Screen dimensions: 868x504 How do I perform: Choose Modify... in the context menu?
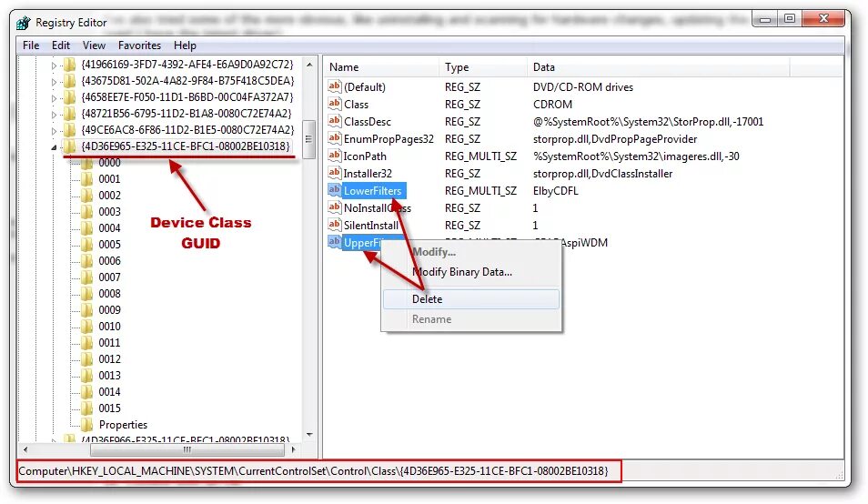(x=471, y=252)
